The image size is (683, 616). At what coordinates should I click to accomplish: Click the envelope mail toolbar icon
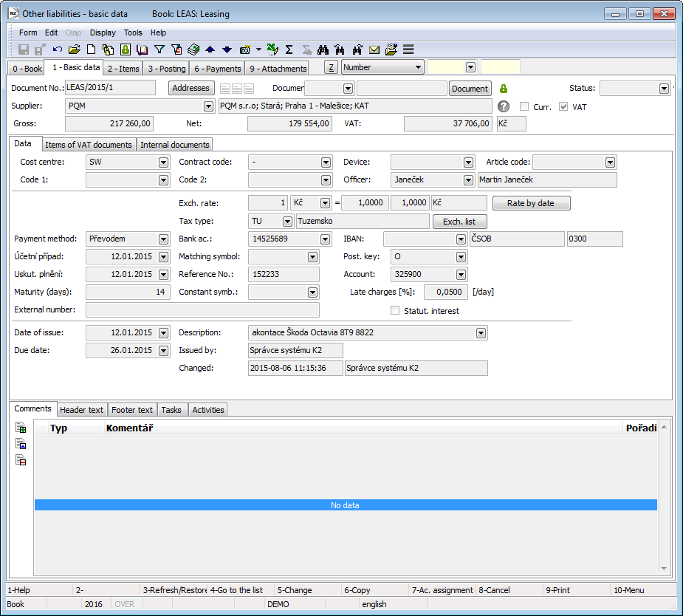click(x=374, y=49)
